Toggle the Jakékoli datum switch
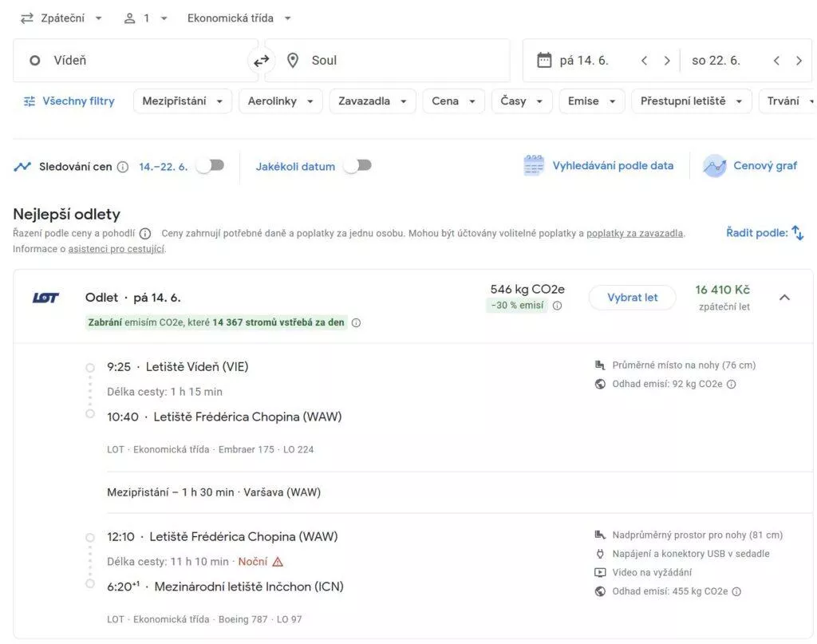 [358, 166]
